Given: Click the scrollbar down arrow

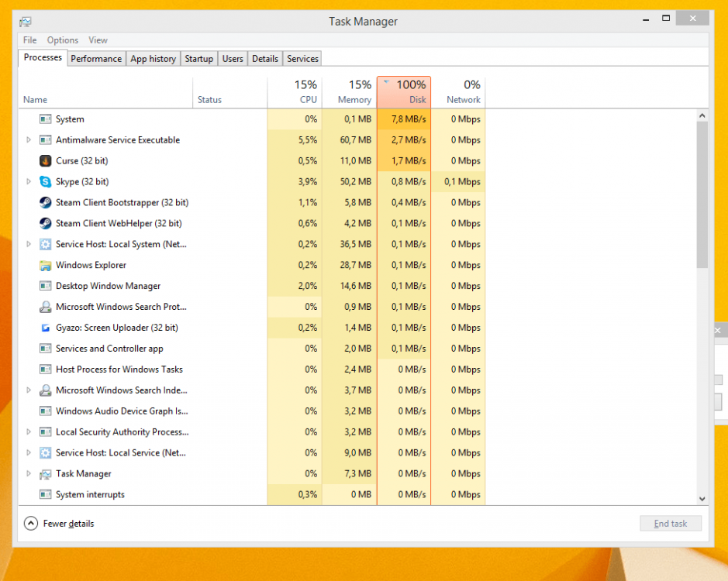Looking at the screenshot, I should coord(702,499).
